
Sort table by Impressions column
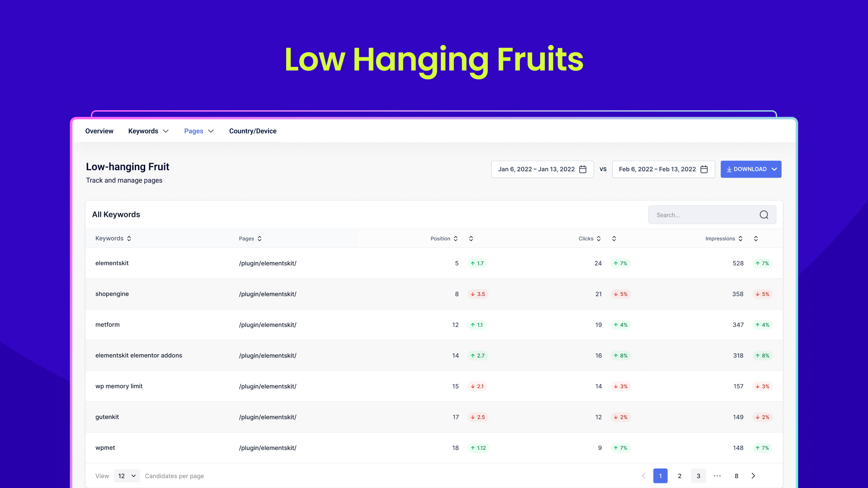741,239
